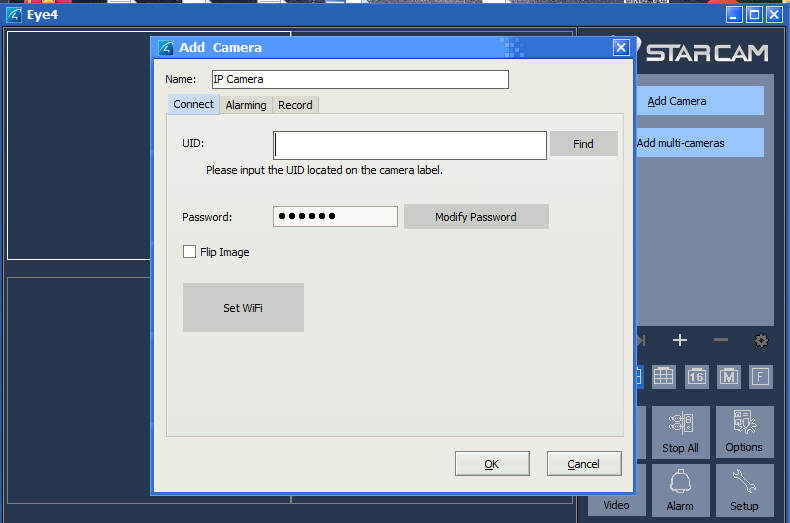Viewport: 790px width, 523px height.
Task: Click the Set WiFi button
Action: (x=243, y=307)
